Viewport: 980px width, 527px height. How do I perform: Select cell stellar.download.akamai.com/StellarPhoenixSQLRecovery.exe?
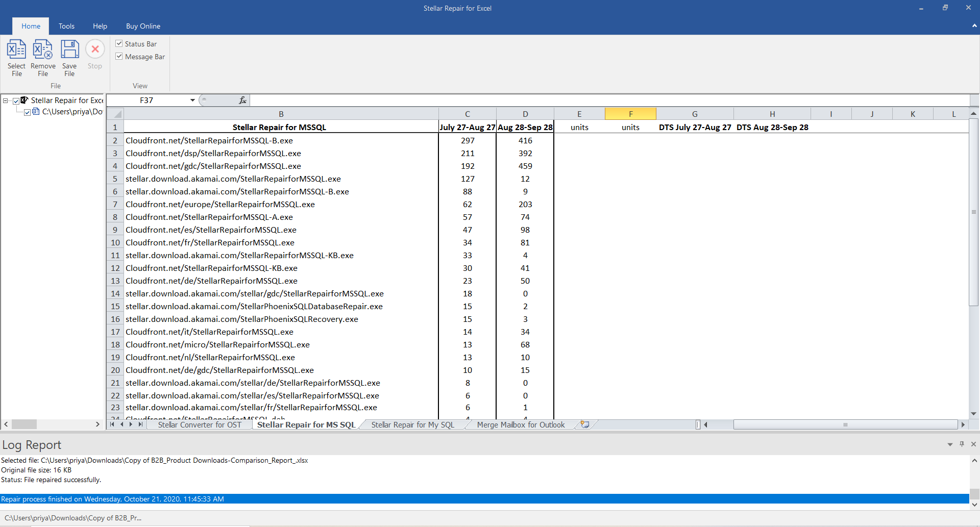[x=281, y=319]
